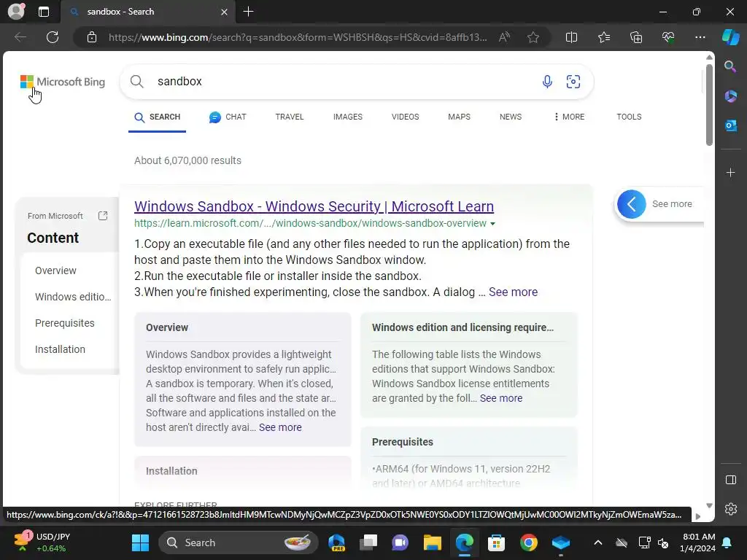Open the Windows Start menu
Viewport: 747px width, 560px height.
pyautogui.click(x=140, y=542)
